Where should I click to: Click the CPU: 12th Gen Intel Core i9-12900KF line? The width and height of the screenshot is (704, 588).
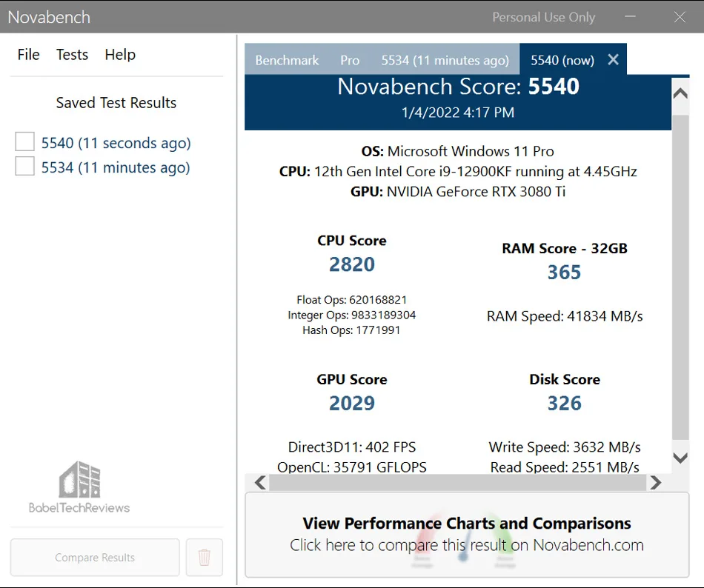click(x=458, y=171)
